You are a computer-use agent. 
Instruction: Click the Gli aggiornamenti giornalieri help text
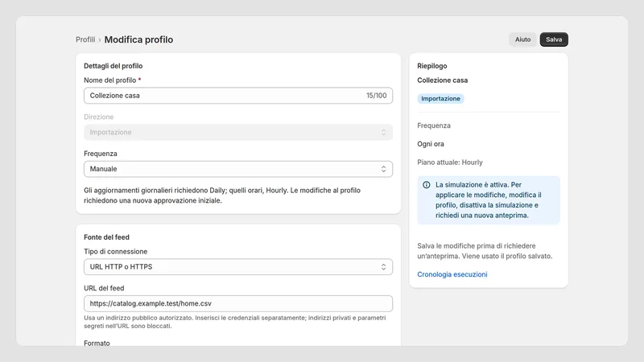point(222,195)
